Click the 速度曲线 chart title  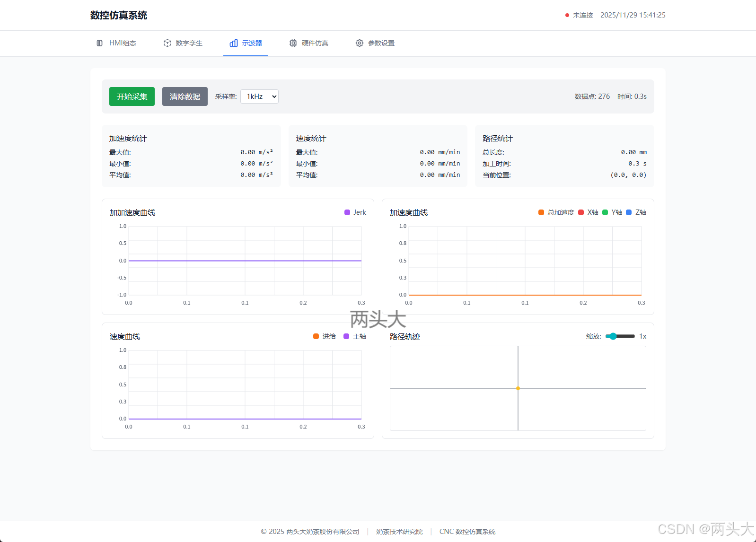(125, 337)
